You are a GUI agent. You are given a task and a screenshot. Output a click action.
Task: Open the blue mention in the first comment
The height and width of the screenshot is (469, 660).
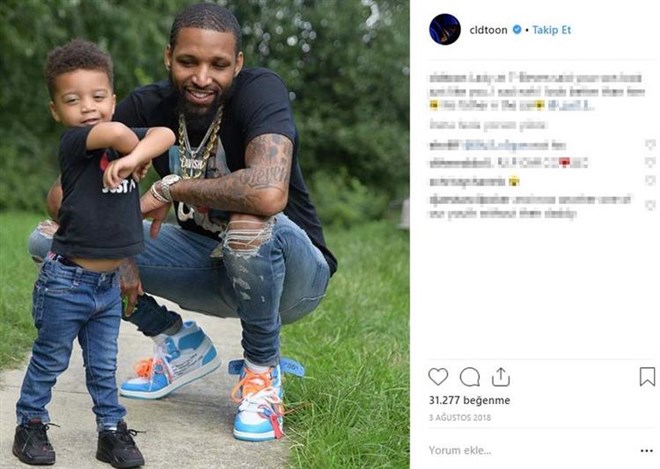(505, 146)
